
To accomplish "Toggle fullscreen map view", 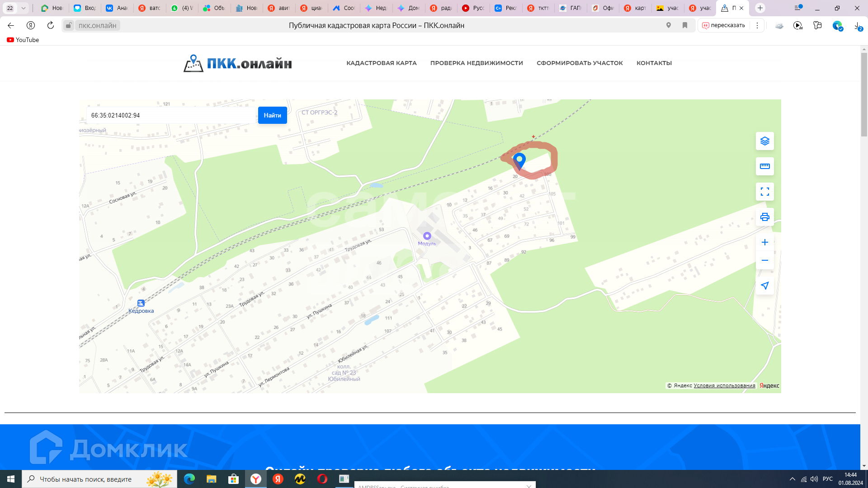I will [764, 192].
